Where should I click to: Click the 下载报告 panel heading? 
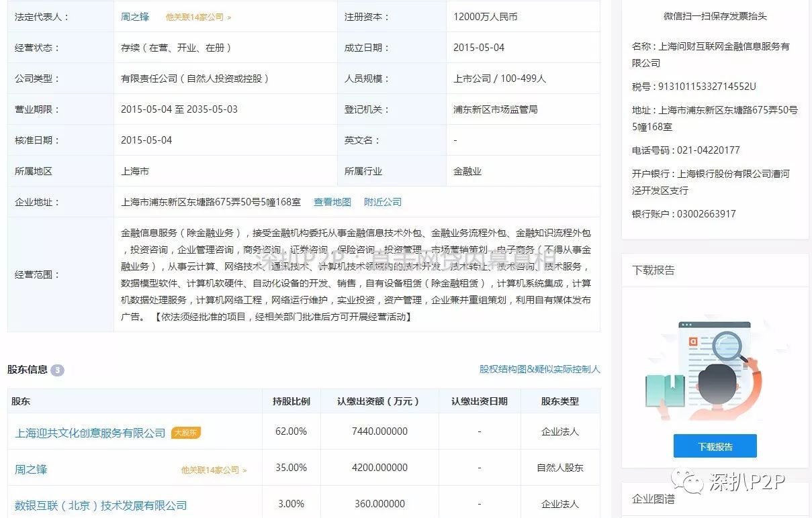[x=653, y=270]
